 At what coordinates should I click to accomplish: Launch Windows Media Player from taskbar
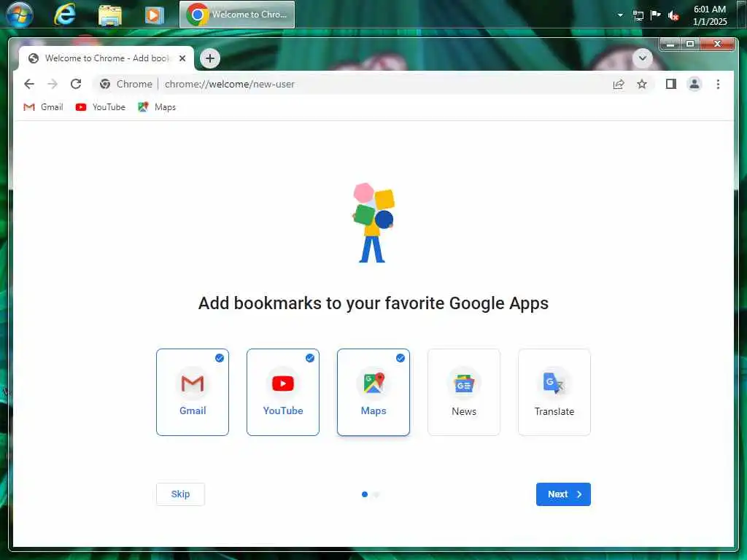[x=155, y=15]
